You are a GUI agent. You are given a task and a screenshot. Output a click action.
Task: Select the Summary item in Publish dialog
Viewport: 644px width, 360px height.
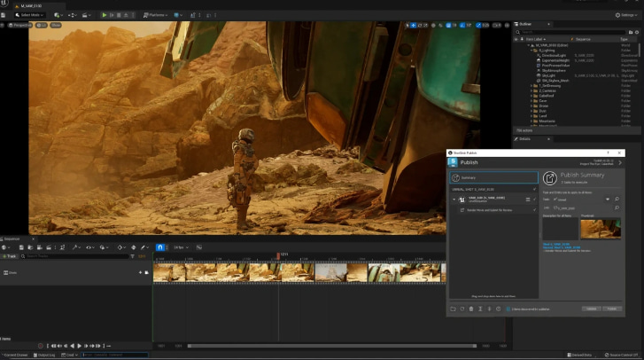[493, 177]
